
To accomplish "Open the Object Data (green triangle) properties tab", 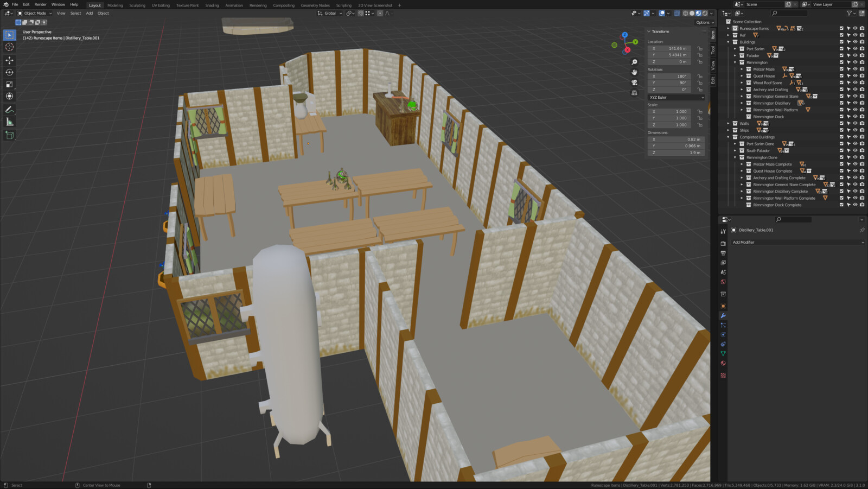I will 723,353.
